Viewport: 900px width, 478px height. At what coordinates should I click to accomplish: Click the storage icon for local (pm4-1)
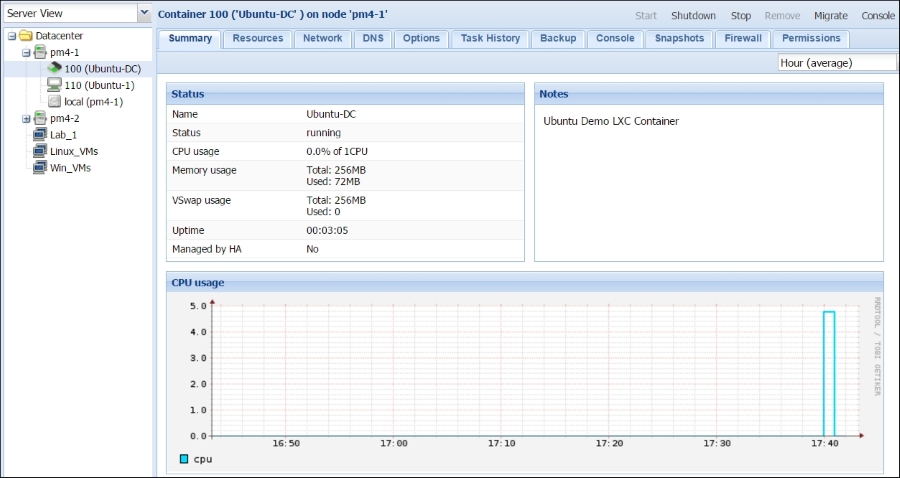point(55,102)
